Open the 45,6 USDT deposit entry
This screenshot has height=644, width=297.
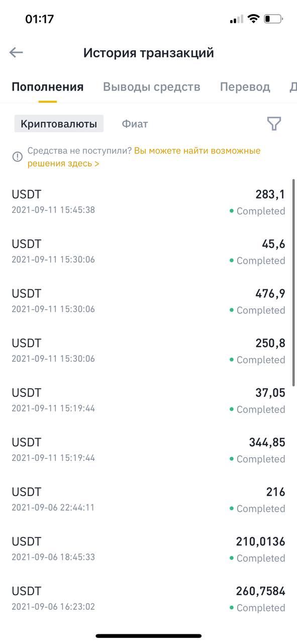(148, 252)
